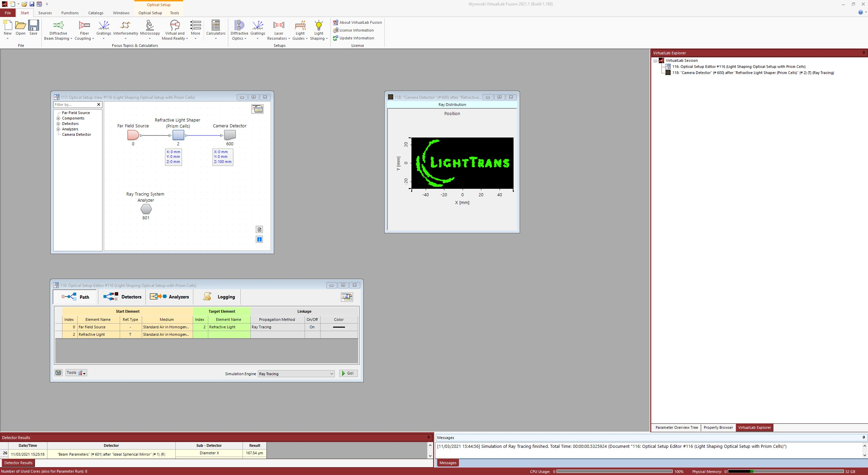This screenshot has width=868, height=475.
Task: Select Camera Detector in the setup tree
Action: coord(76,135)
